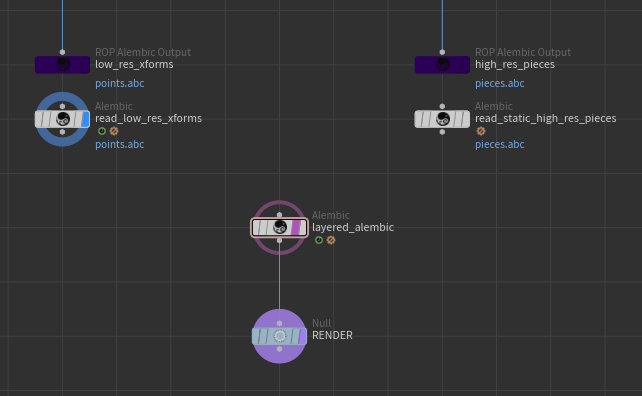
Task: Click output connector of read_low_res_xforms
Action: (x=62, y=132)
